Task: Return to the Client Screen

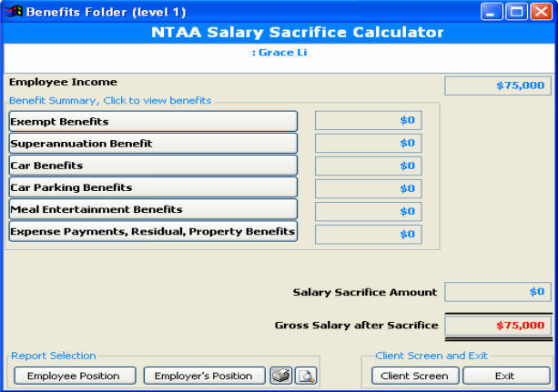Action: 414,376
